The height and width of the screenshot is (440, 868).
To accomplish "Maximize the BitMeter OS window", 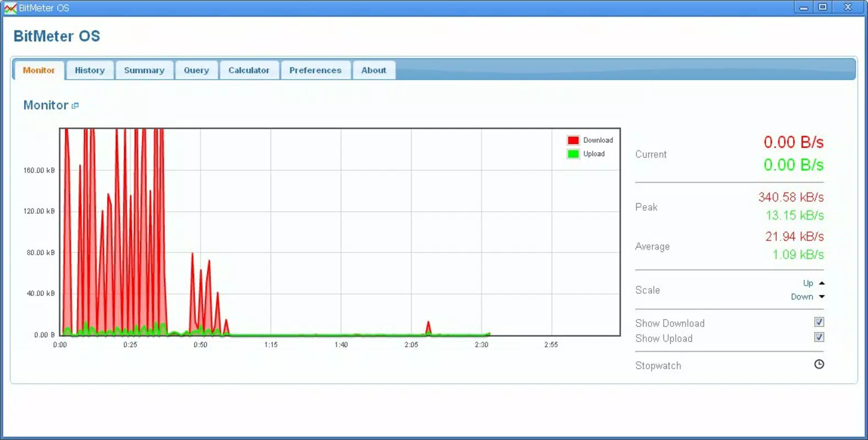I will click(823, 7).
